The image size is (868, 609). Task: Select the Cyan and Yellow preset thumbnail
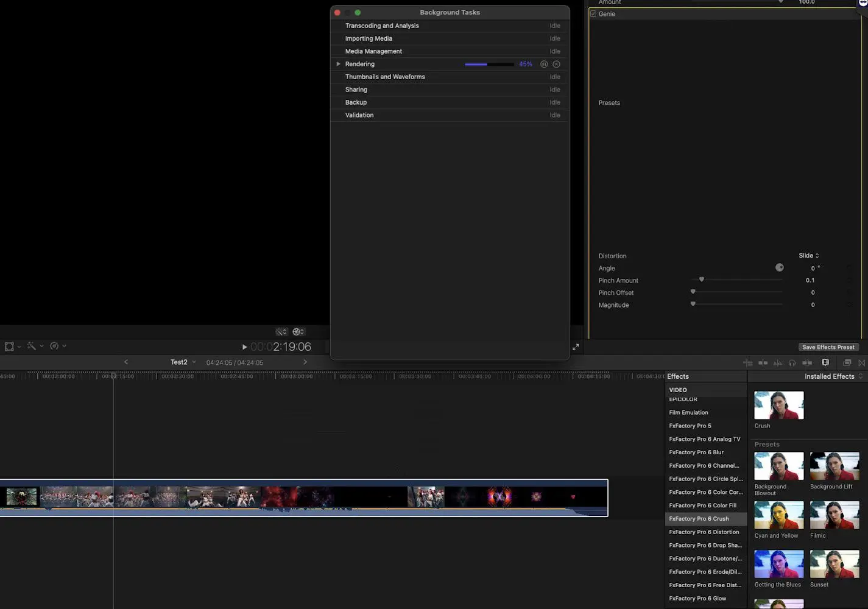[x=778, y=515]
